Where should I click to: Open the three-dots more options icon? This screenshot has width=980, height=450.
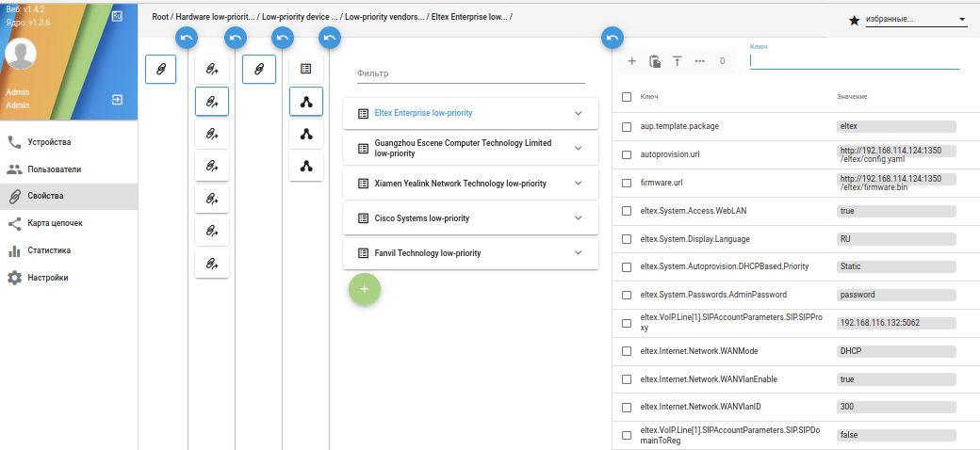(699, 61)
